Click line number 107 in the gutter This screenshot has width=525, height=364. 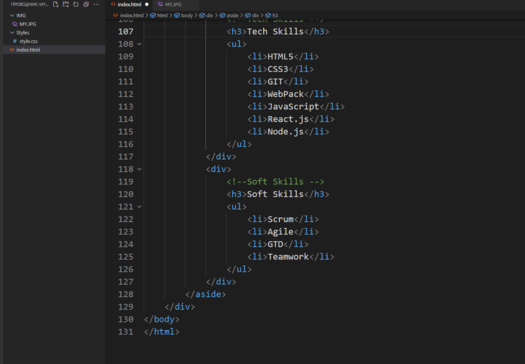[x=126, y=31]
